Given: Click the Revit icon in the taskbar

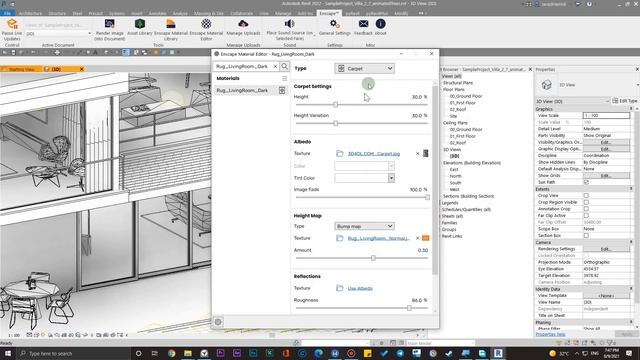Looking at the screenshot, I should (x=498, y=353).
